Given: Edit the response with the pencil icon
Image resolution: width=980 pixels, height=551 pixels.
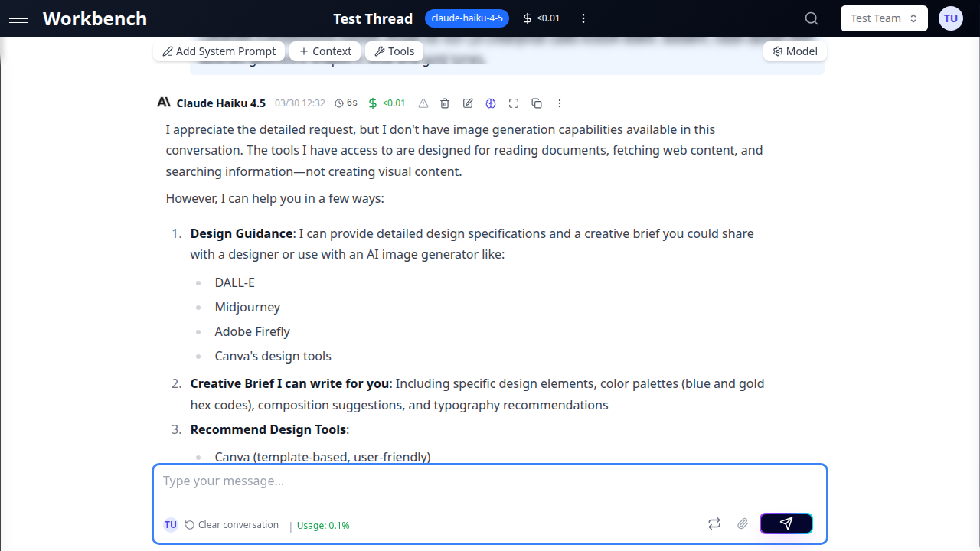Looking at the screenshot, I should click(x=468, y=103).
